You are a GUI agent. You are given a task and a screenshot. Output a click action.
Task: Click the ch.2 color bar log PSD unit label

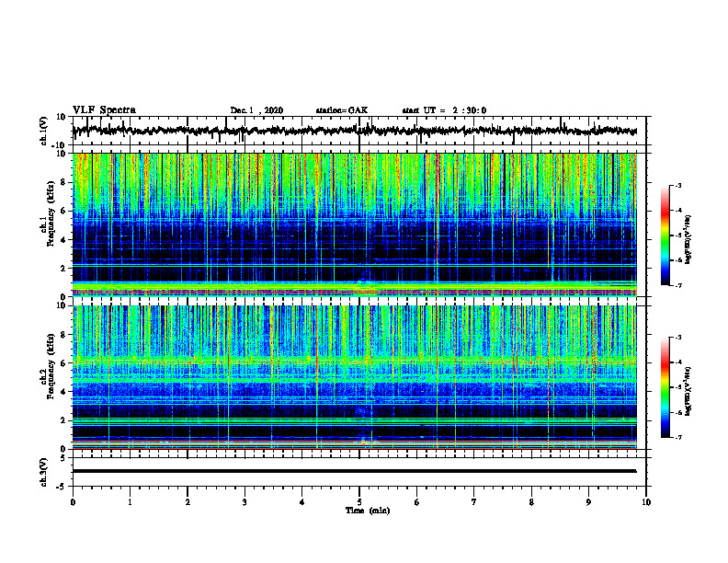688,391
